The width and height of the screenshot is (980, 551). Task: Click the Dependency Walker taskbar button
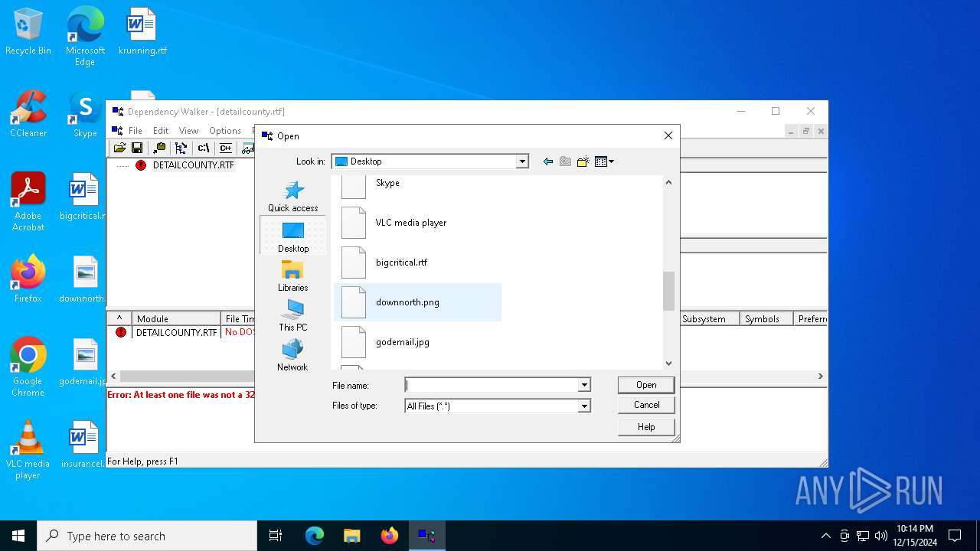point(426,536)
